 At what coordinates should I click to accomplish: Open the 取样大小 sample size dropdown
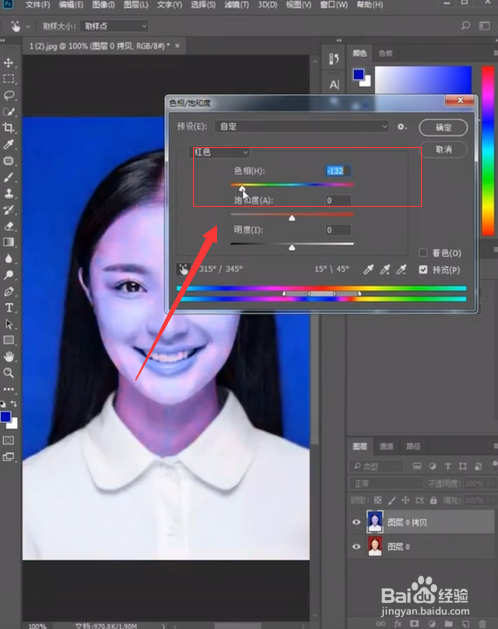115,26
